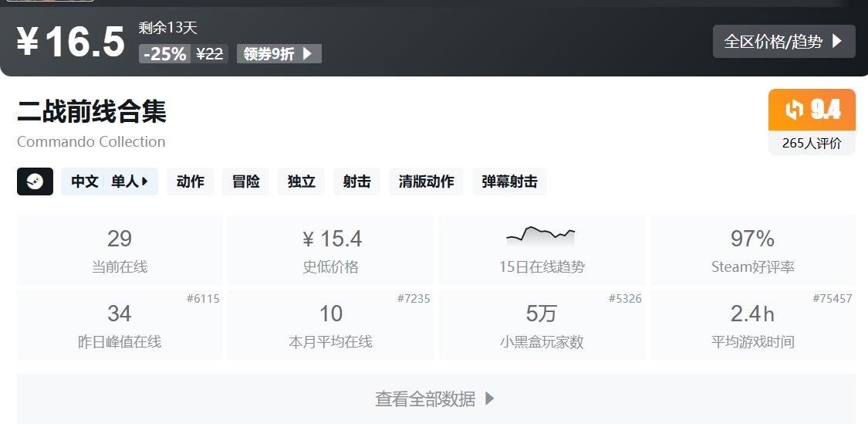Click the ¥16.5 current price
The height and width of the screenshot is (424, 868).
71,42
